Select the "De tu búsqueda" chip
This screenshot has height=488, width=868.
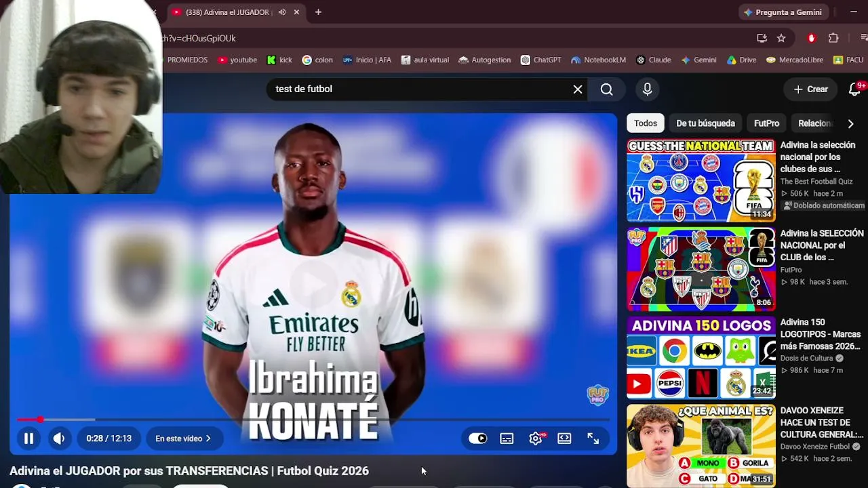click(x=705, y=123)
